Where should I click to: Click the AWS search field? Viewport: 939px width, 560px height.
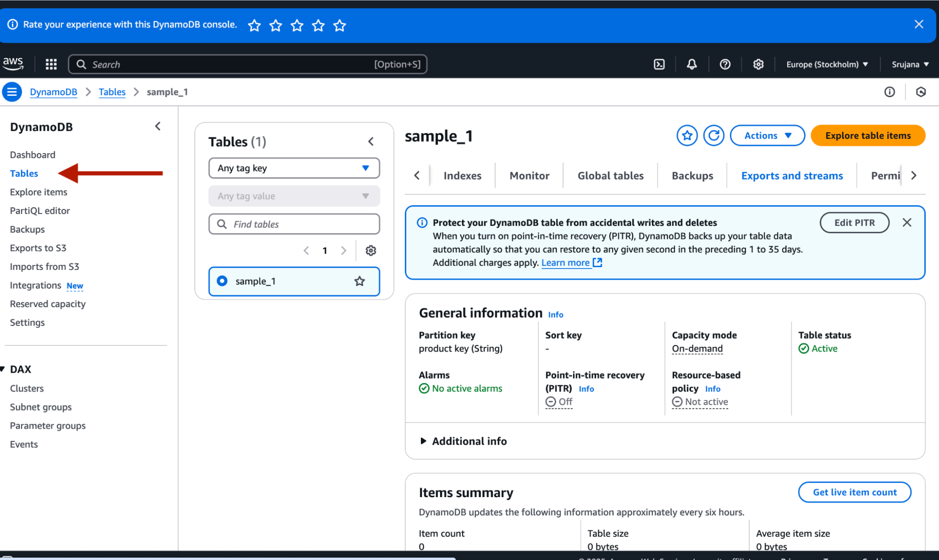coord(248,64)
